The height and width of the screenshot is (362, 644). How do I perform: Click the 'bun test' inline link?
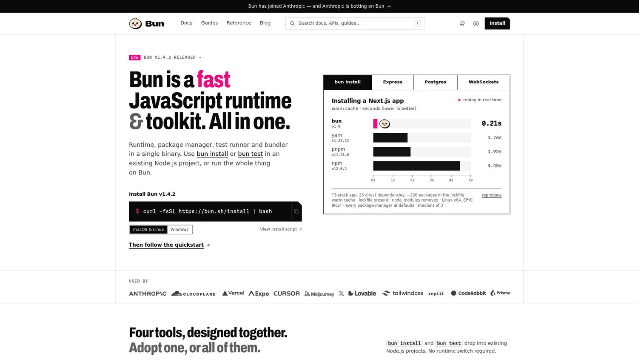[x=250, y=154]
